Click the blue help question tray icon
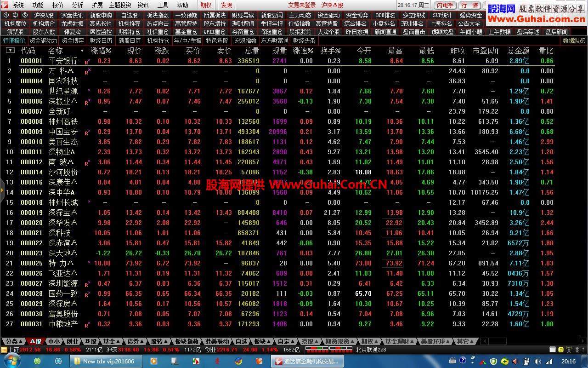Image resolution: width=588 pixels, height=368 pixels. [463, 361]
